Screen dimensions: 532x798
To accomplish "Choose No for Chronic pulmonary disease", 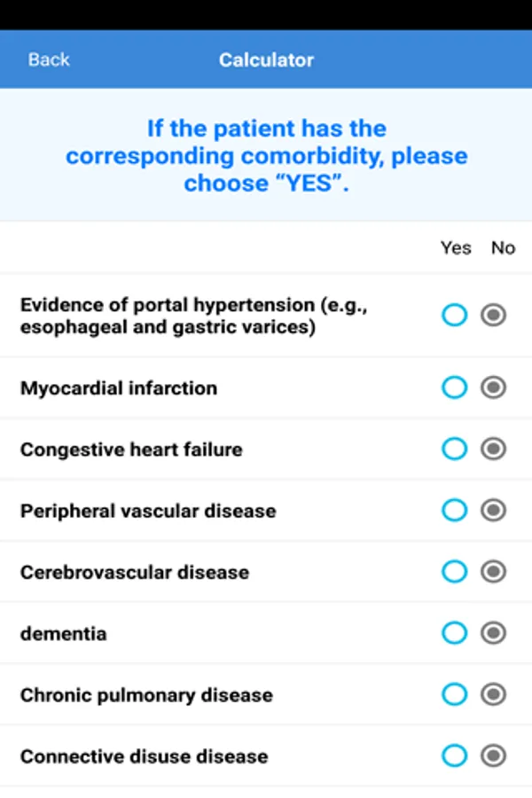I will (494, 694).
